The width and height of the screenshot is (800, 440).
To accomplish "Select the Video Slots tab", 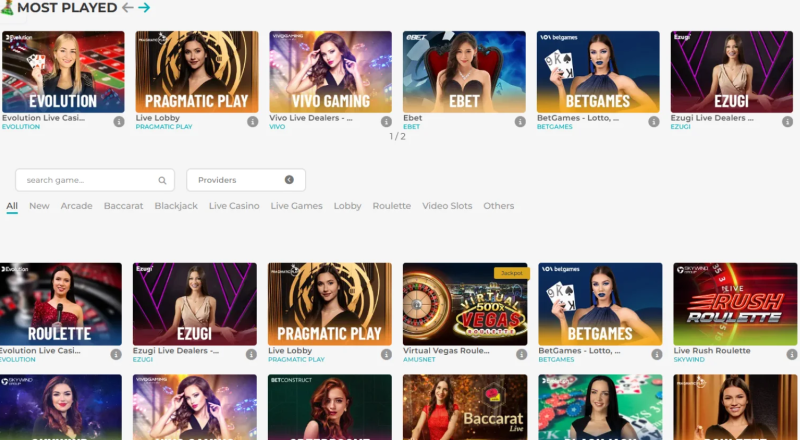I will coord(447,206).
